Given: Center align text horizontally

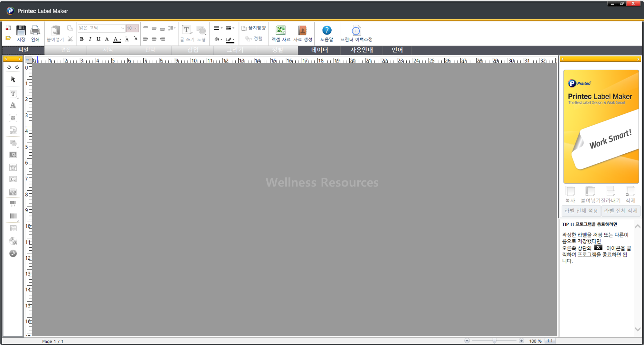Looking at the screenshot, I should click(154, 39).
